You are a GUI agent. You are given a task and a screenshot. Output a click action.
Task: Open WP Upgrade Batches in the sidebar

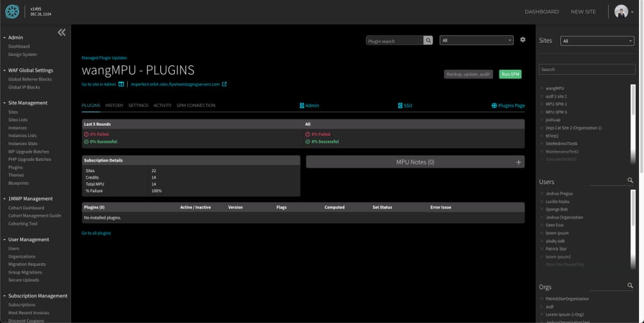click(x=28, y=151)
